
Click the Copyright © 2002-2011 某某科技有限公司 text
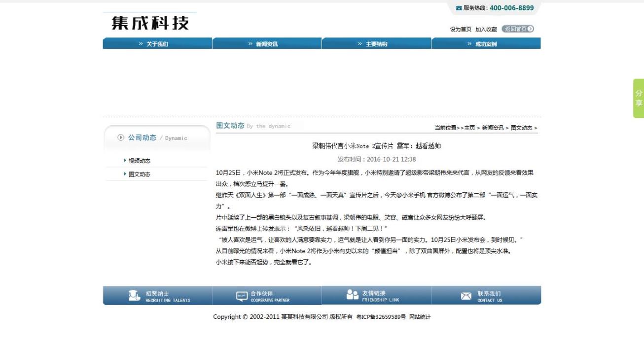[283, 317]
